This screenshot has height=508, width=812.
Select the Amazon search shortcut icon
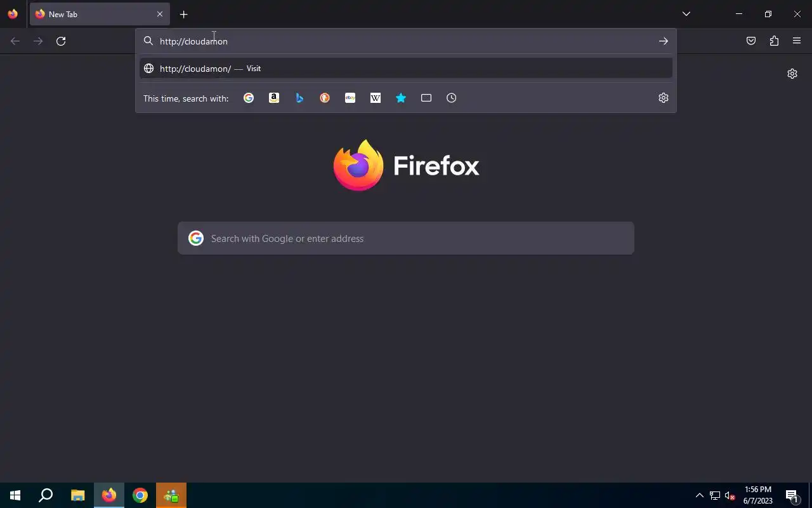tap(274, 98)
